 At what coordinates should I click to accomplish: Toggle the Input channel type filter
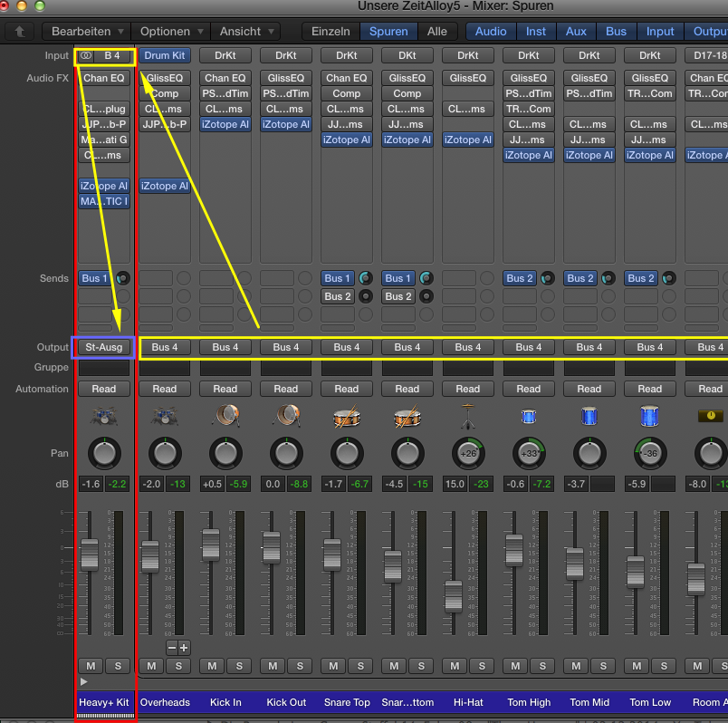coord(660,32)
